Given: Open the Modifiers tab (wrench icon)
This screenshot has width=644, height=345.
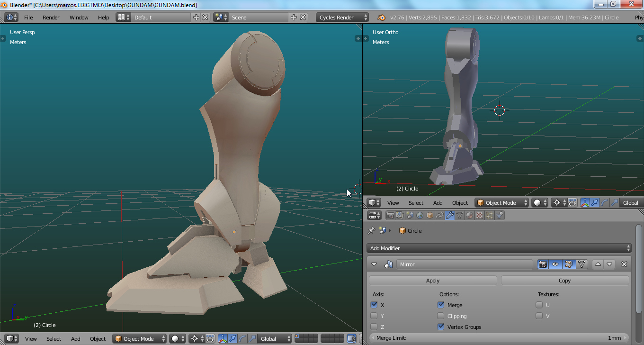Looking at the screenshot, I should coord(450,216).
